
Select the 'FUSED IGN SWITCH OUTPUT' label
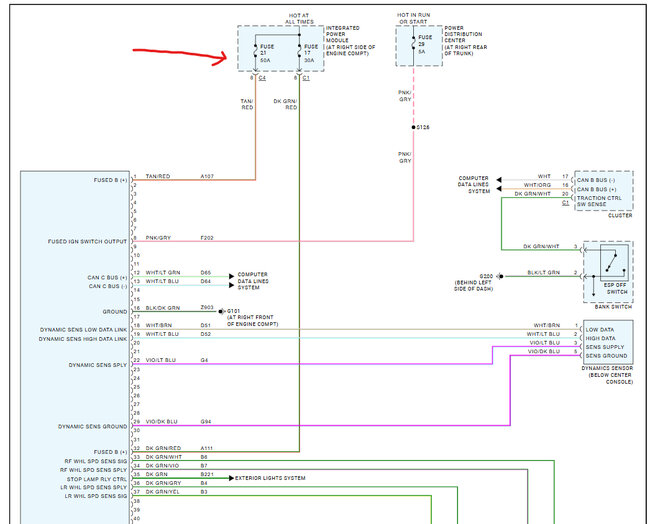click(x=87, y=241)
